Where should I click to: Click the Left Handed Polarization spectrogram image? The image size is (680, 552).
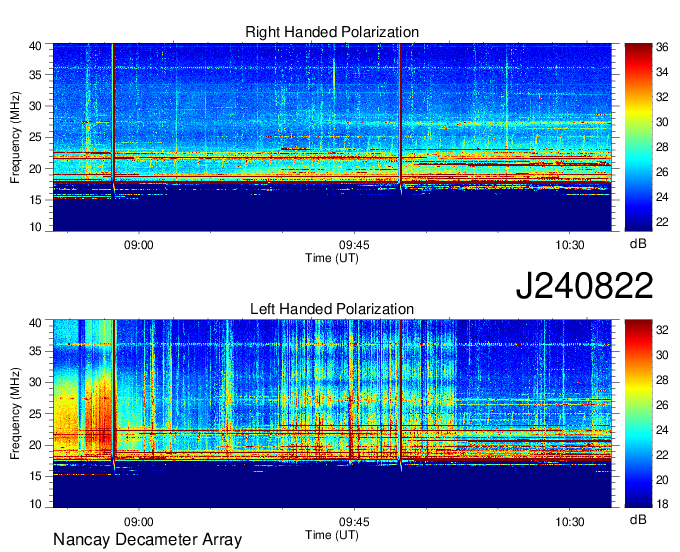[332, 413]
